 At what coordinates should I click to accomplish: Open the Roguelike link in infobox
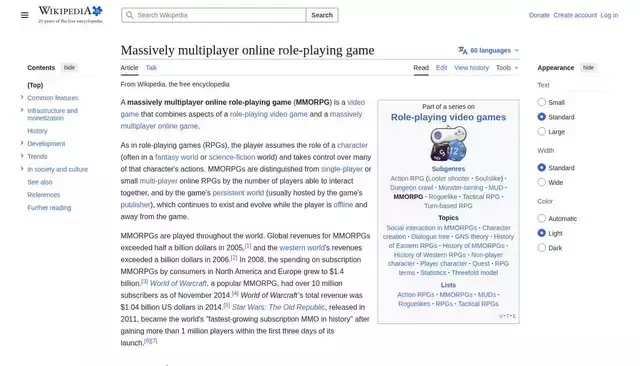(443, 196)
